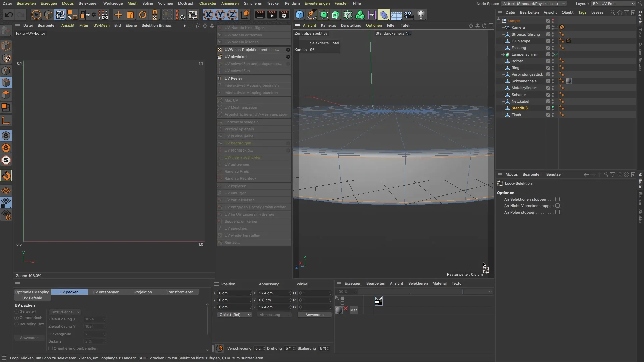Open the Layout BP - UV Edit dropdown
Screen dimensions: 644x362
click(x=613, y=4)
